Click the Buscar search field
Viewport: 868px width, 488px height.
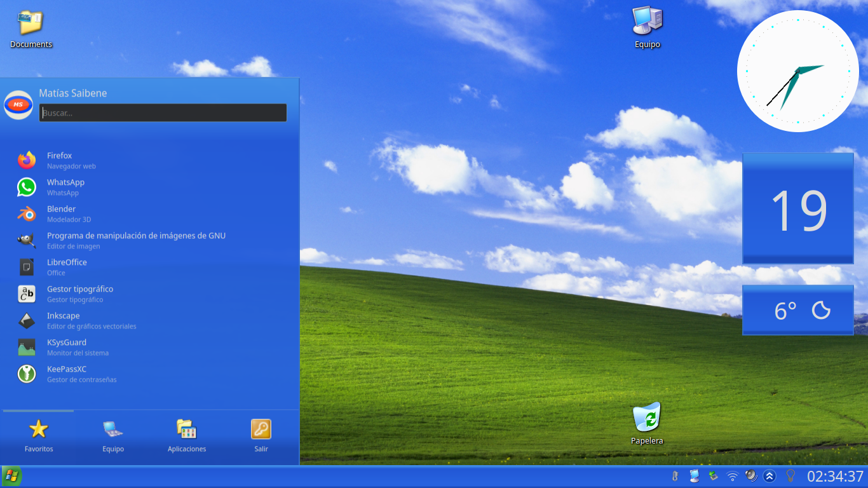(163, 113)
